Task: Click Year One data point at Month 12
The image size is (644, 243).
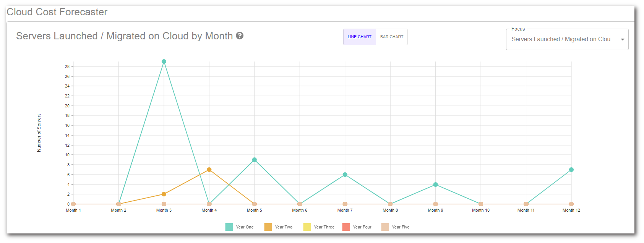Action: tap(571, 170)
